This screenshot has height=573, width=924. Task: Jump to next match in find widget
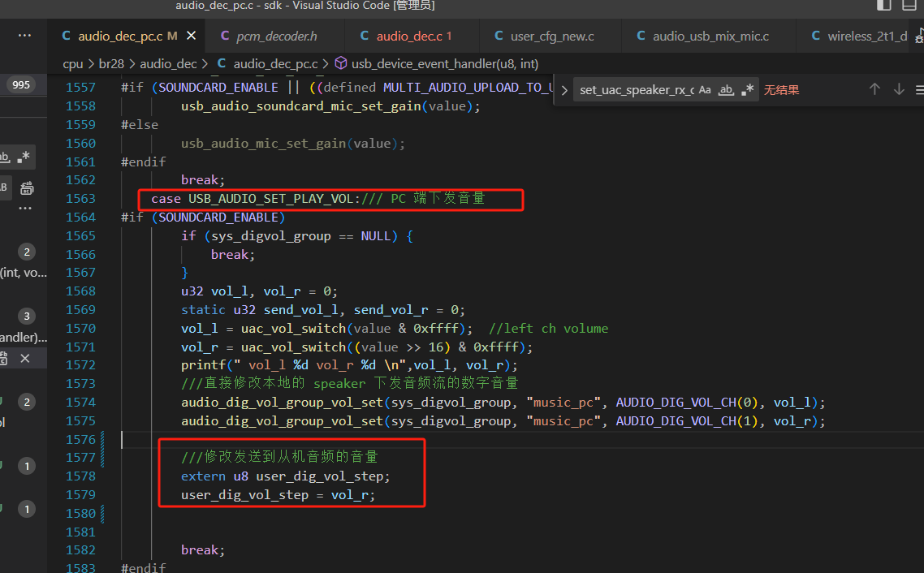click(899, 89)
